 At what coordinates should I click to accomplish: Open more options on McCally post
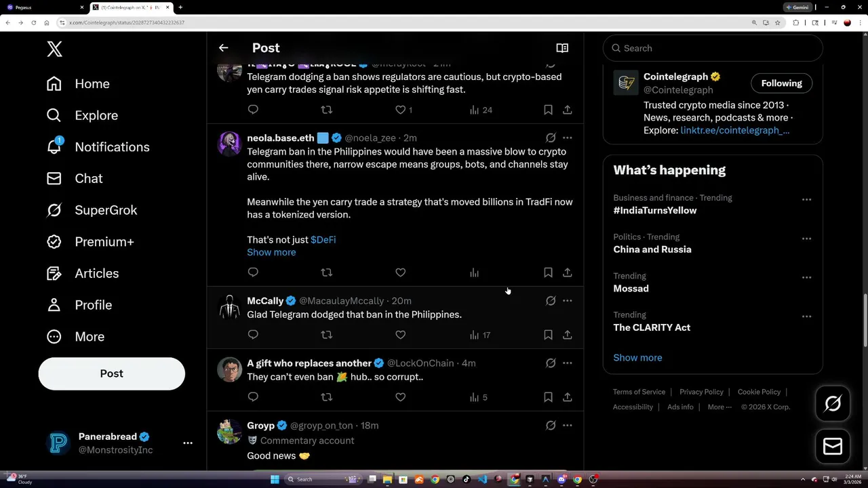(567, 301)
